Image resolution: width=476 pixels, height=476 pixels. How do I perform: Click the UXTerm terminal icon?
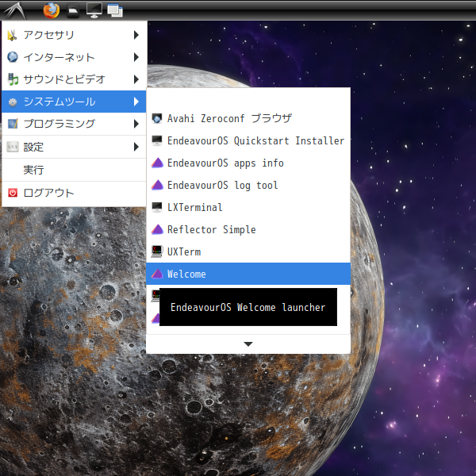click(x=157, y=251)
